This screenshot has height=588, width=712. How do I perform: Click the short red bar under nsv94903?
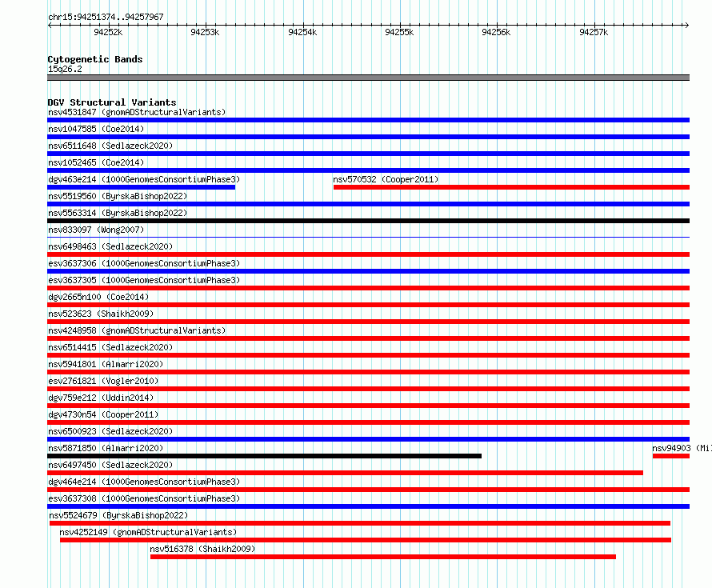point(671,456)
